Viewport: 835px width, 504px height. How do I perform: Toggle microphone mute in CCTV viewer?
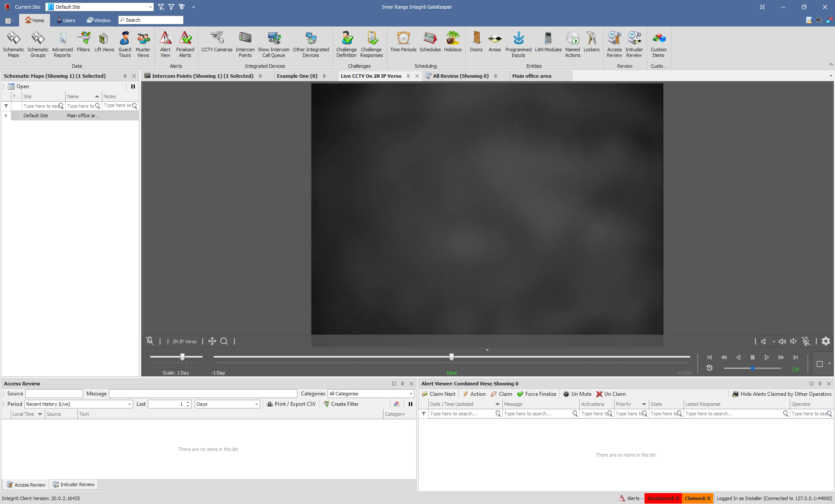(806, 341)
